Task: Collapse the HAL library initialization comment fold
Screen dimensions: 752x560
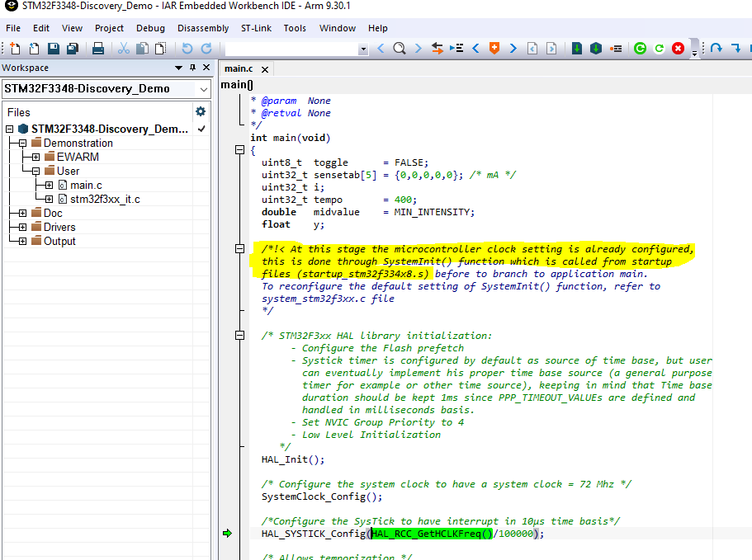Action: (x=239, y=336)
